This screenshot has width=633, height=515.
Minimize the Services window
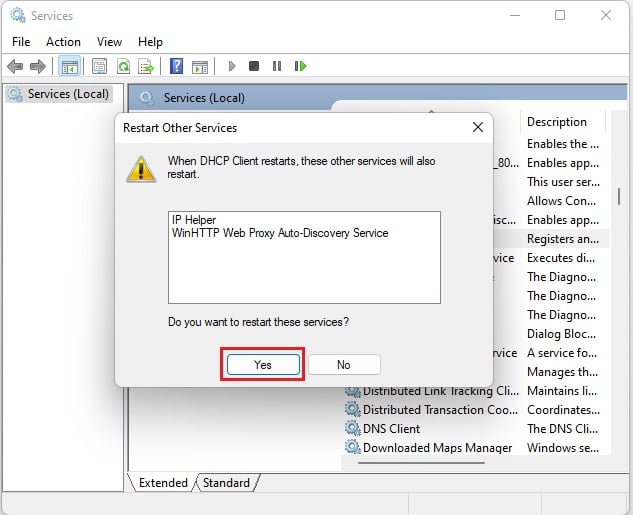(515, 15)
